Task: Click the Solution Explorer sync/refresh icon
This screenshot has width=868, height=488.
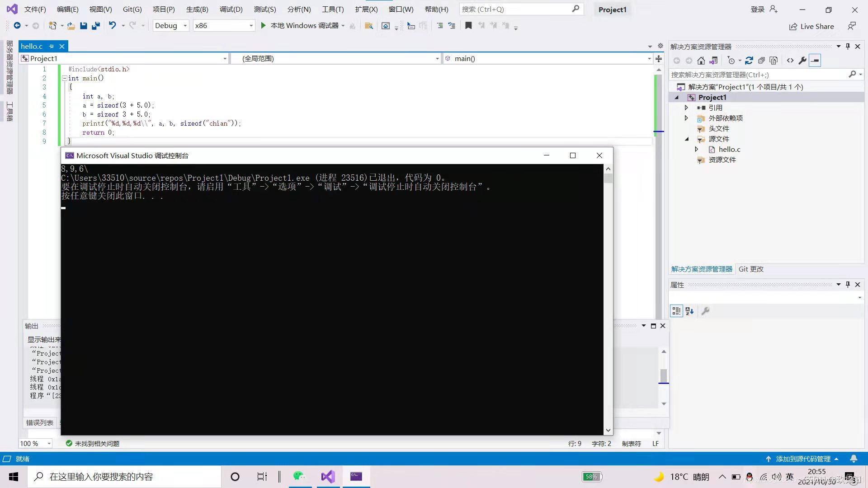Action: tap(749, 61)
